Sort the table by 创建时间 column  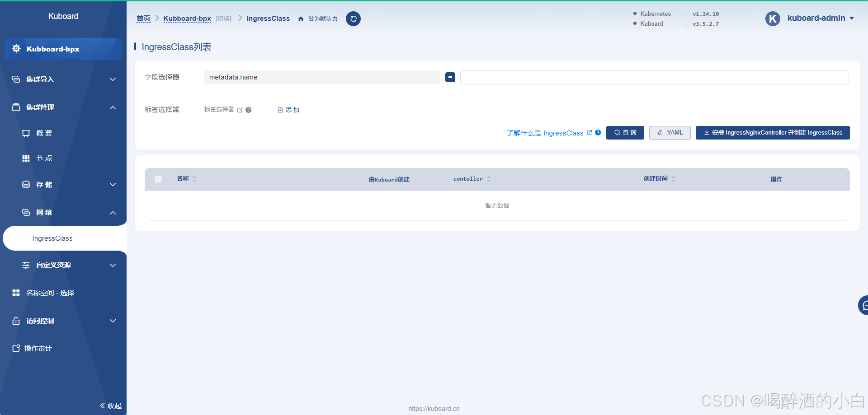coord(674,179)
